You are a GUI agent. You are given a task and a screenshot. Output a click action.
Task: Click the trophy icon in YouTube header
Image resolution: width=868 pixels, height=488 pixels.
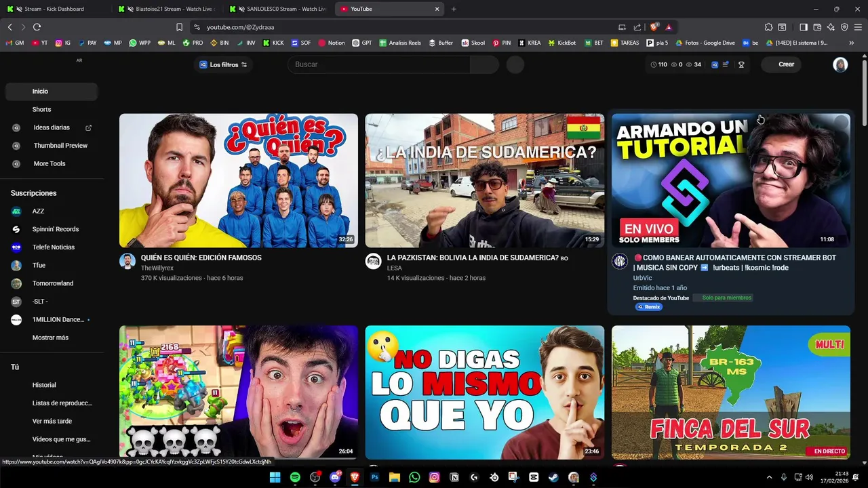741,64
